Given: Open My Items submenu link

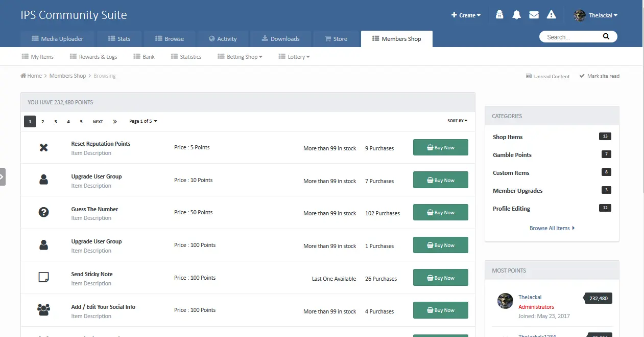Looking at the screenshot, I should [37, 57].
